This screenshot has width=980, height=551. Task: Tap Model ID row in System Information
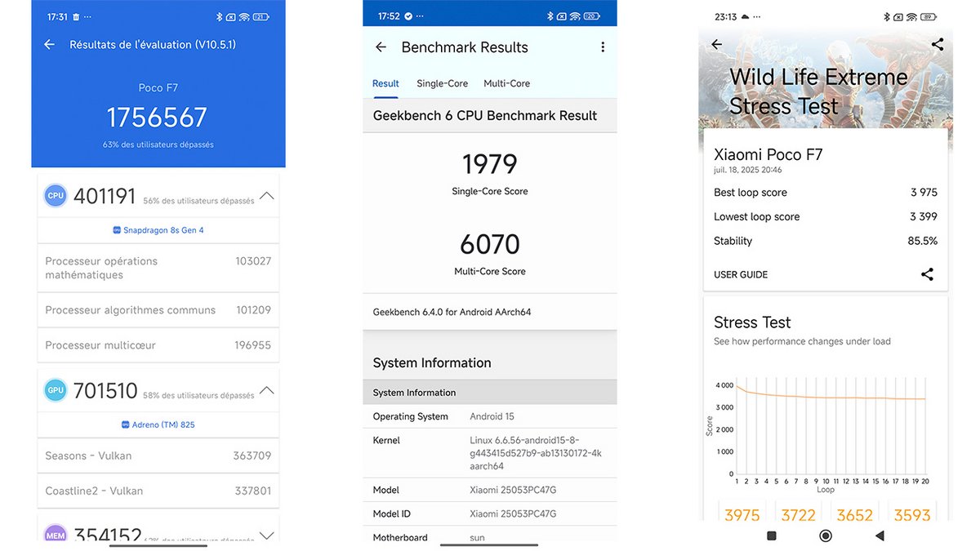pos(490,513)
